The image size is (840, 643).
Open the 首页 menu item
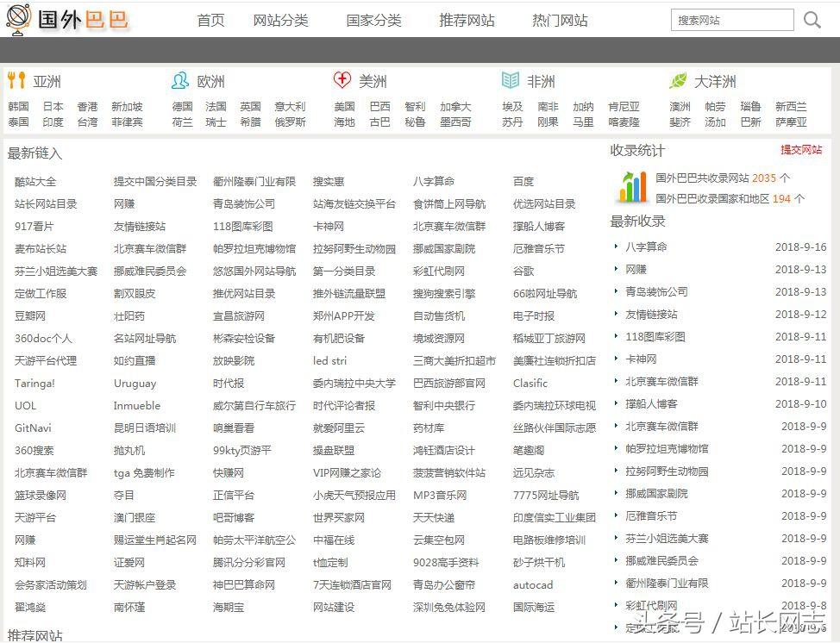pos(210,21)
